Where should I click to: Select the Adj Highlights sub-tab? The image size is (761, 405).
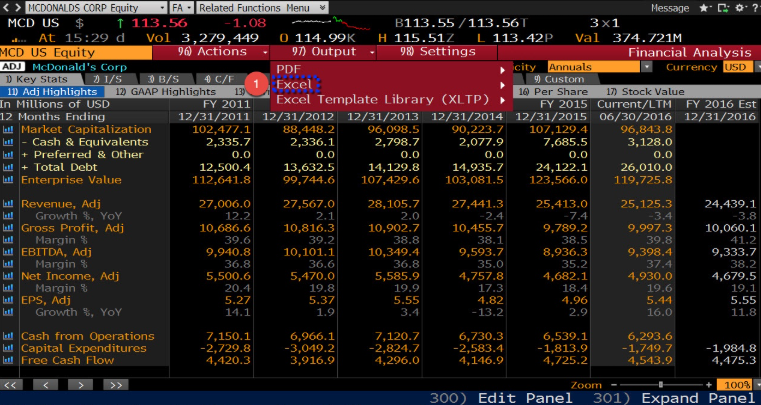(51, 91)
